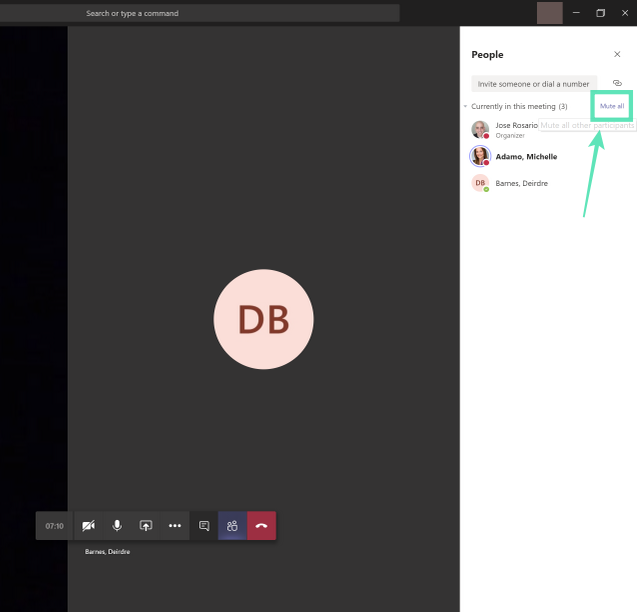
Task: Close the People panel
Action: pyautogui.click(x=617, y=55)
